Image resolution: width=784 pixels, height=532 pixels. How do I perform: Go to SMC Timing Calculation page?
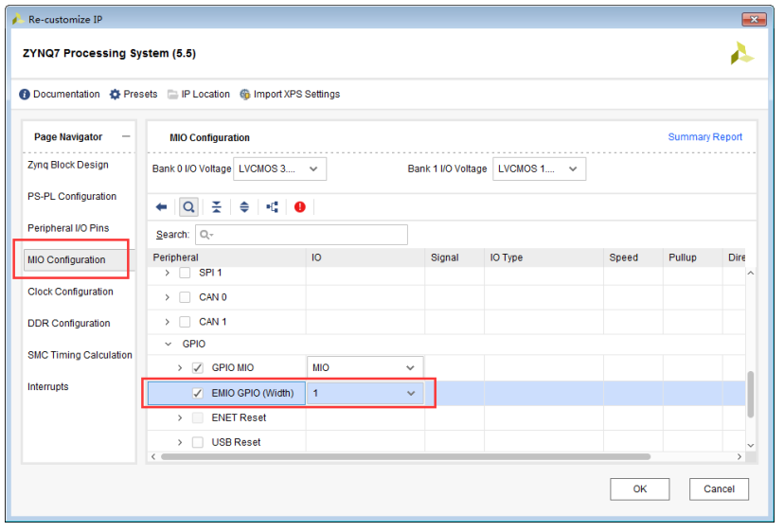coord(80,355)
